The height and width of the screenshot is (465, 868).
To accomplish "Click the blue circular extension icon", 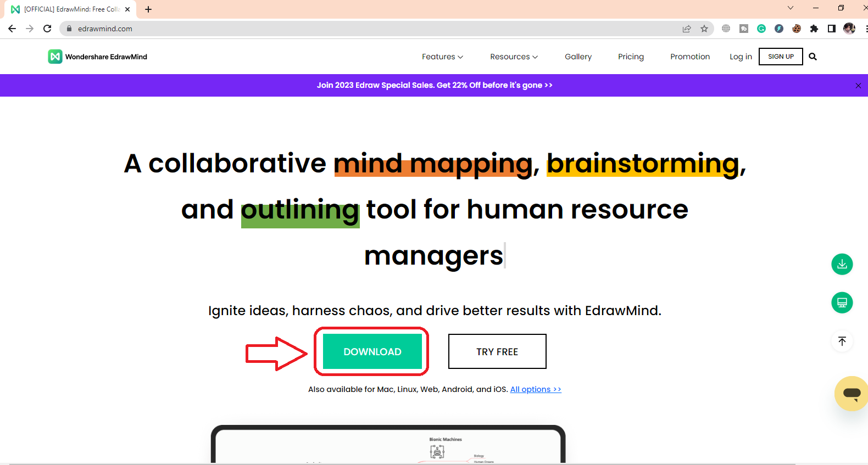I will pos(779,29).
